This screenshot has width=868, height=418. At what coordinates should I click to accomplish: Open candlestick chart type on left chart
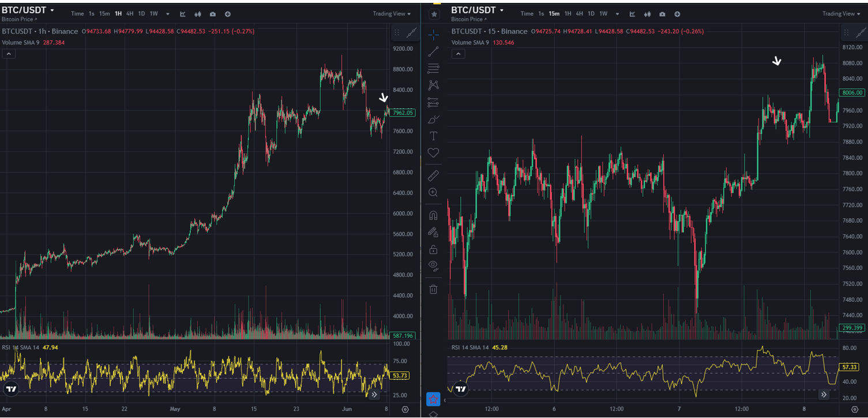pos(198,14)
